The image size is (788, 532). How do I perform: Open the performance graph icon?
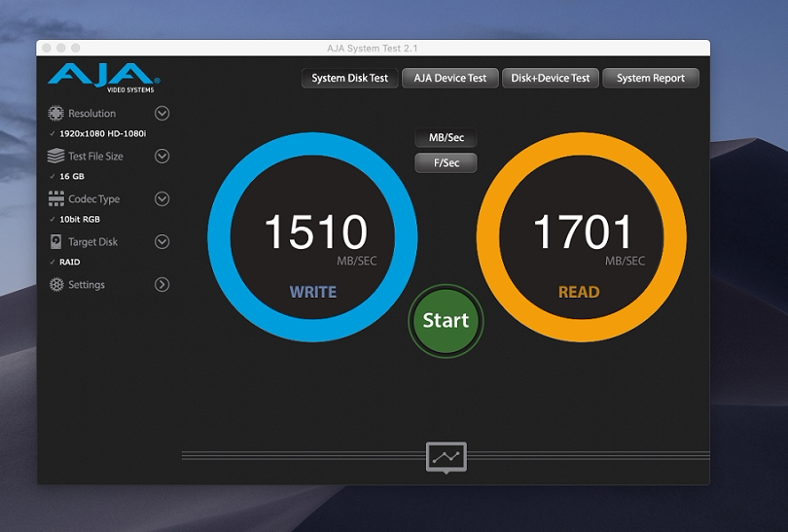click(447, 457)
